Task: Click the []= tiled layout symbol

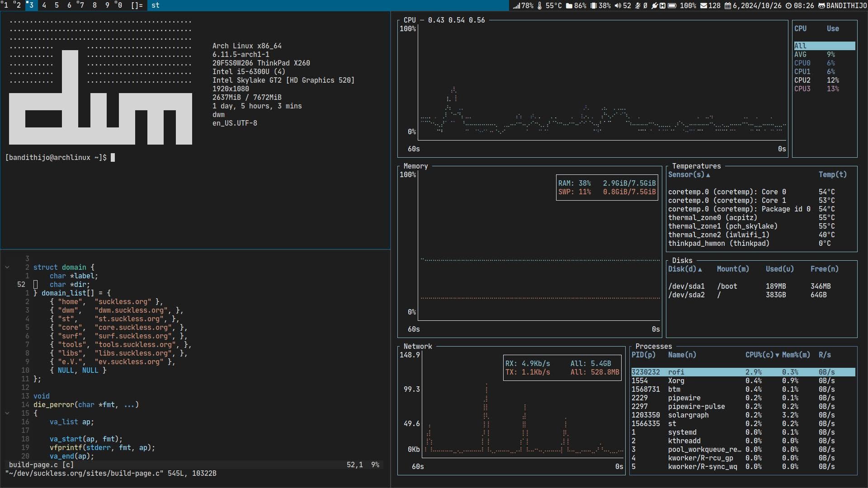Action: [137, 5]
